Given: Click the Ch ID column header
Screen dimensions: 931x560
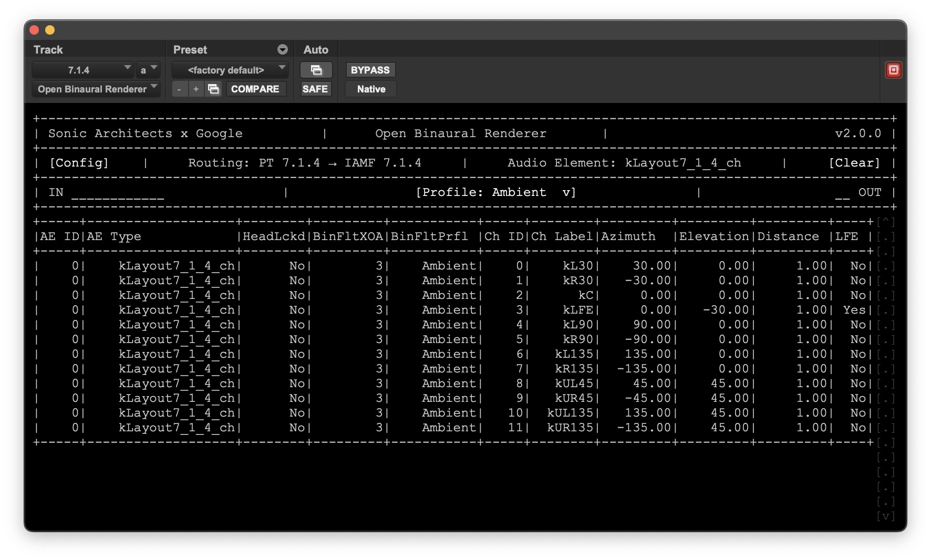Looking at the screenshot, I should 504,236.
